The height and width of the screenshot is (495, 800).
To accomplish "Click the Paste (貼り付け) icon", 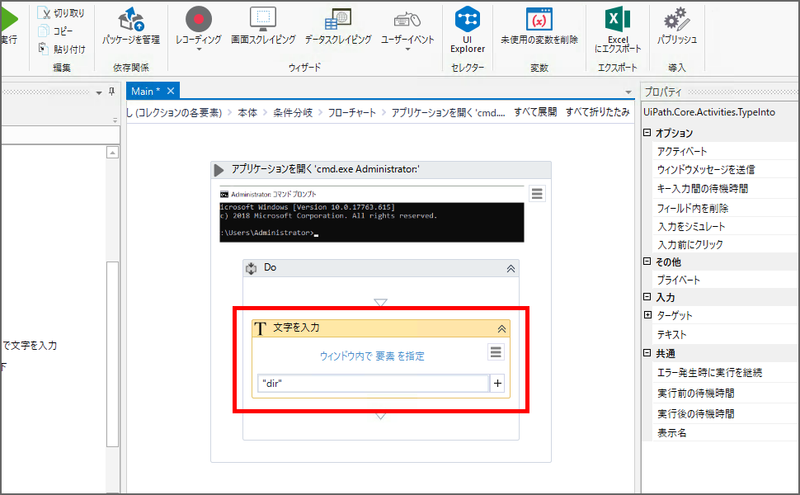I will coord(44,48).
